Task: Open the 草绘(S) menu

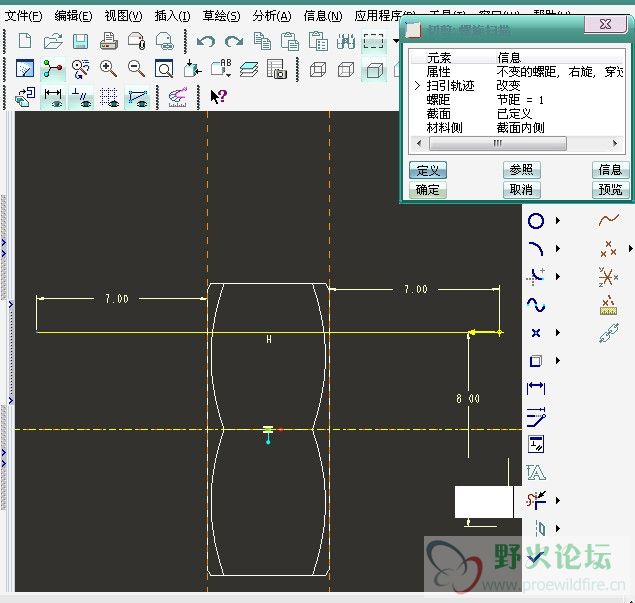Action: [222, 16]
